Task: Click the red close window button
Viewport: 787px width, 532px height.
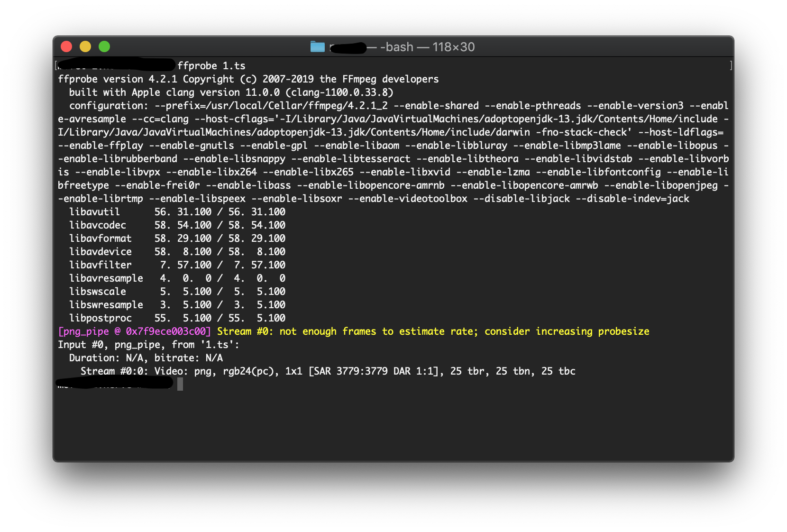Action: point(66,46)
